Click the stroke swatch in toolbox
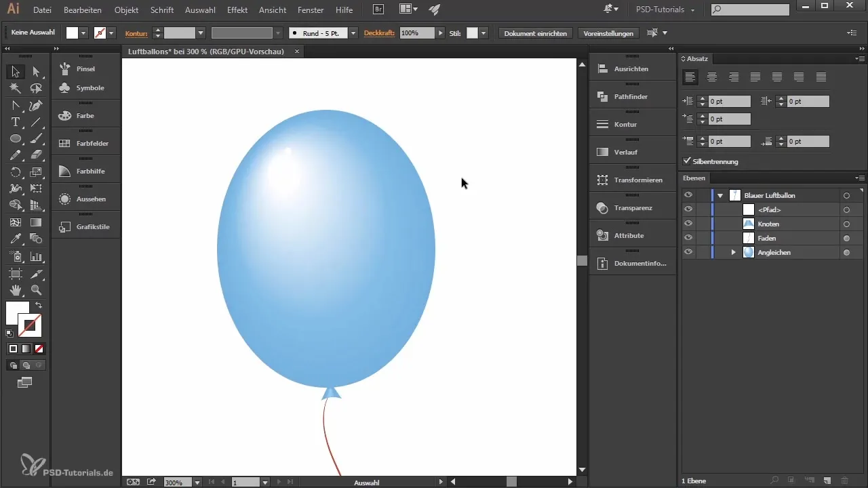868x488 pixels. click(30, 325)
